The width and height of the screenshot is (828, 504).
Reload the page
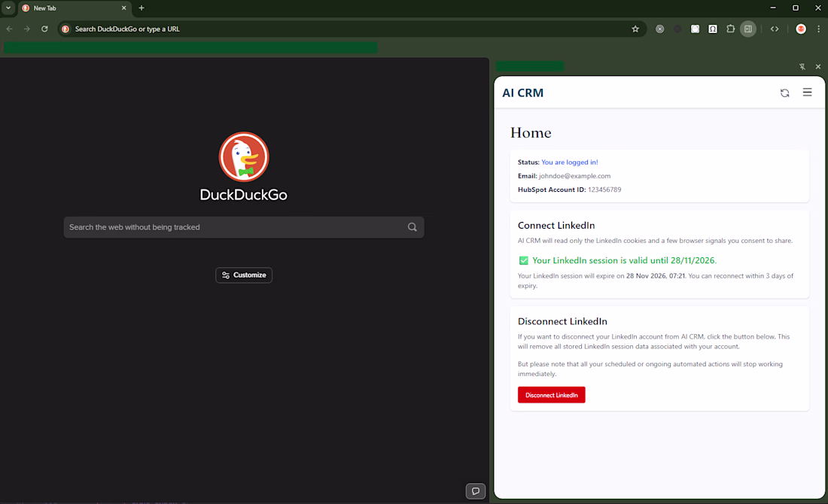tap(44, 29)
